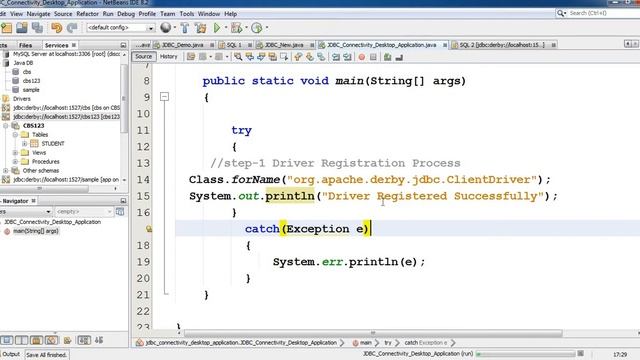640x360 pixels.
Task: Click the editor horizontal scrollbar
Action: tap(373, 333)
